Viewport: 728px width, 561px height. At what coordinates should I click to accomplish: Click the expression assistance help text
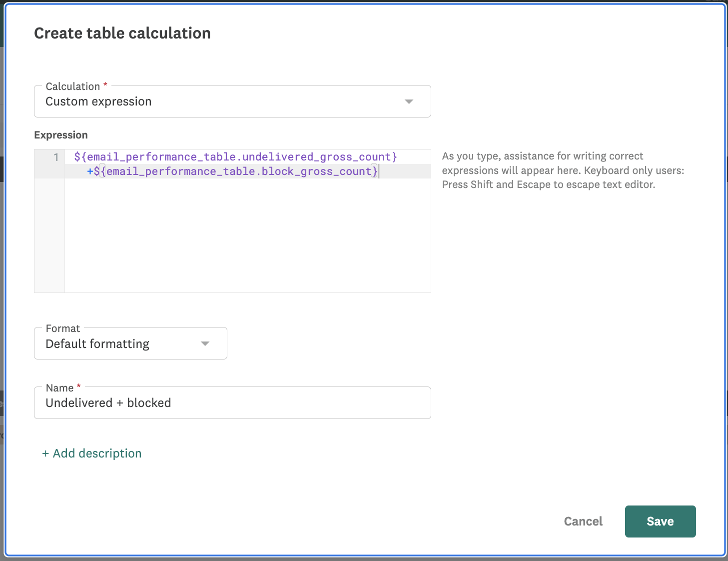pyautogui.click(x=563, y=170)
